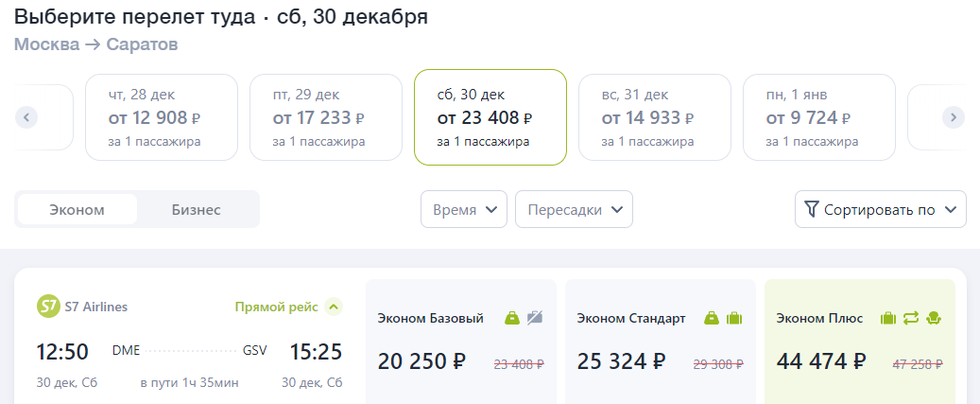
Task: Click the seat armchair icon in Эконом Плюс
Action: coord(934,318)
